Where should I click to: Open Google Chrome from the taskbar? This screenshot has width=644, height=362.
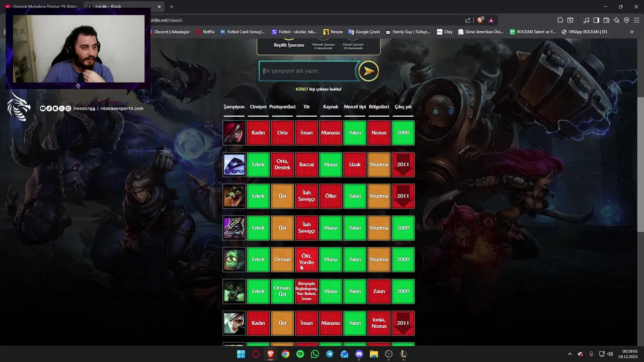285,354
